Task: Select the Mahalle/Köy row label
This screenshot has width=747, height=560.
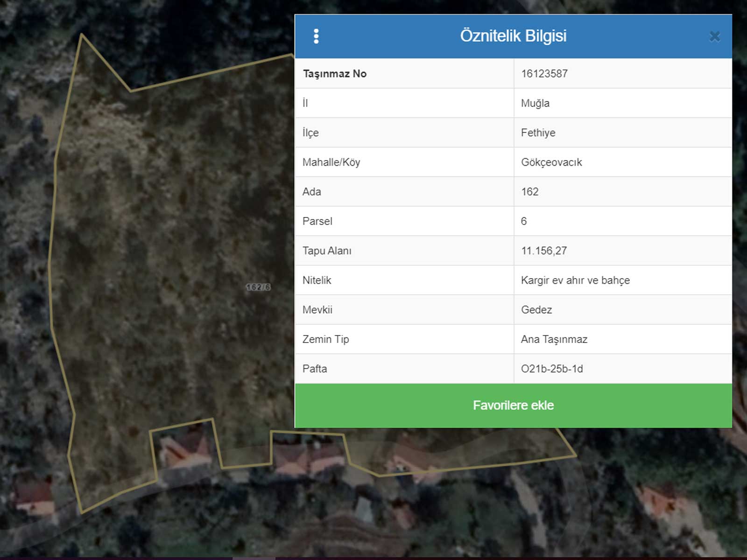Action: pos(331,162)
